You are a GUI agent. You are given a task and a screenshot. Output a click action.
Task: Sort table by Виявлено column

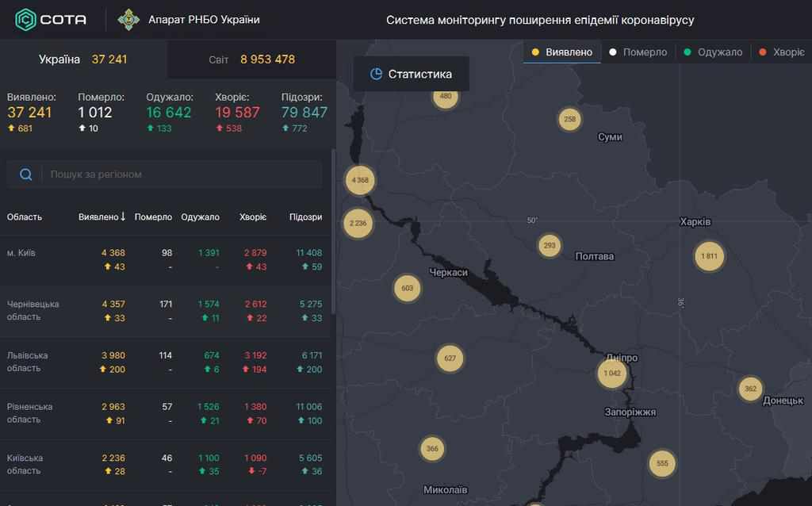(x=102, y=217)
